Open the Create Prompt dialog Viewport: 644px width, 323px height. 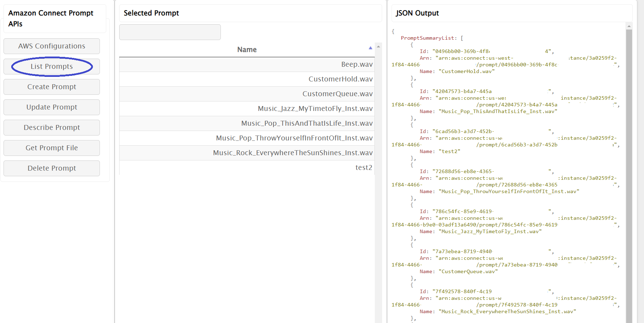tap(52, 87)
